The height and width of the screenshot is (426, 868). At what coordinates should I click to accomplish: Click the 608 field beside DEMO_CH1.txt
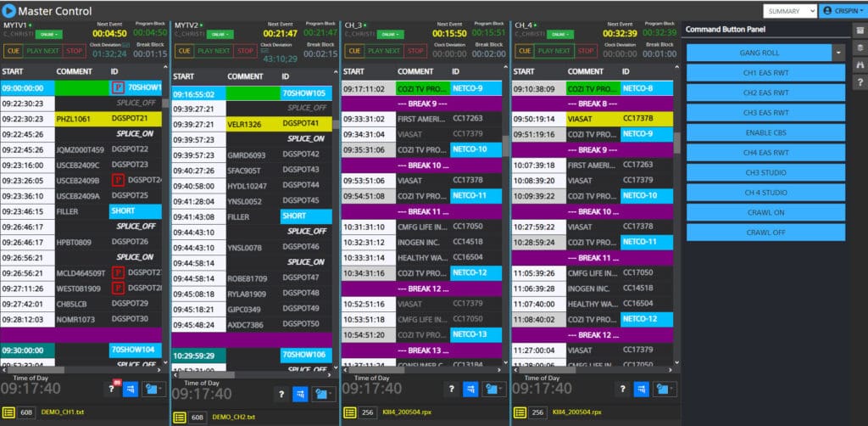click(27, 412)
